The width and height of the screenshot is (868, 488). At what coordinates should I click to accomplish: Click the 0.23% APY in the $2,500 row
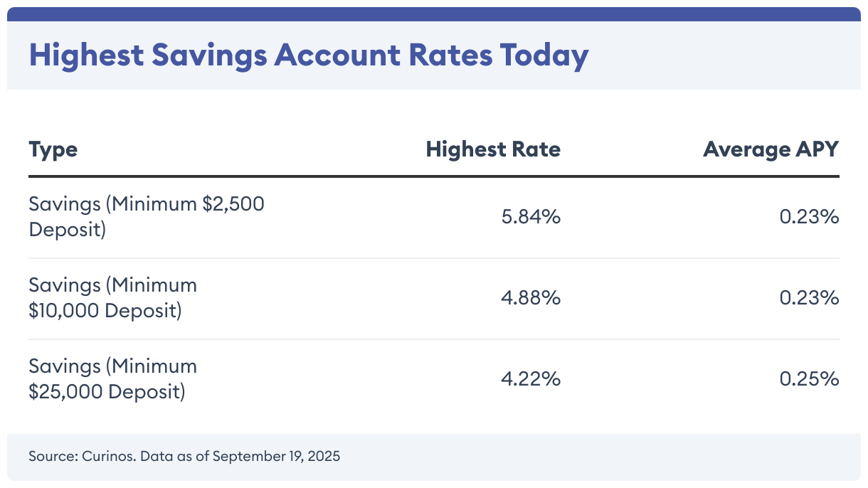[810, 217]
